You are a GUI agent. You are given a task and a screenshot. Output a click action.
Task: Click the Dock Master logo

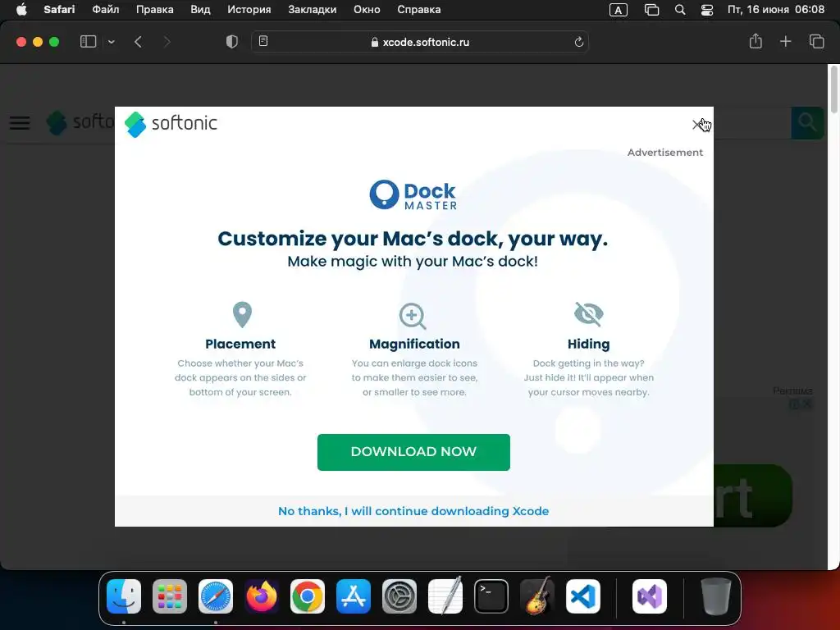click(413, 195)
